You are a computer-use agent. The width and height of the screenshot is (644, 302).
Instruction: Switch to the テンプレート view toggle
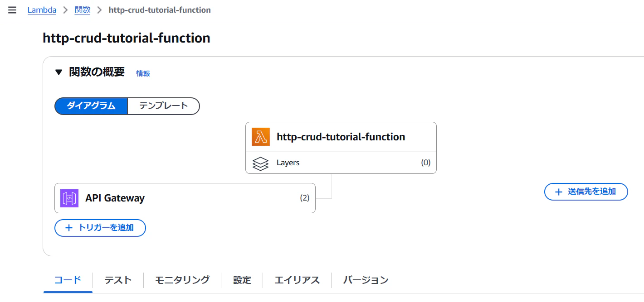[164, 106]
